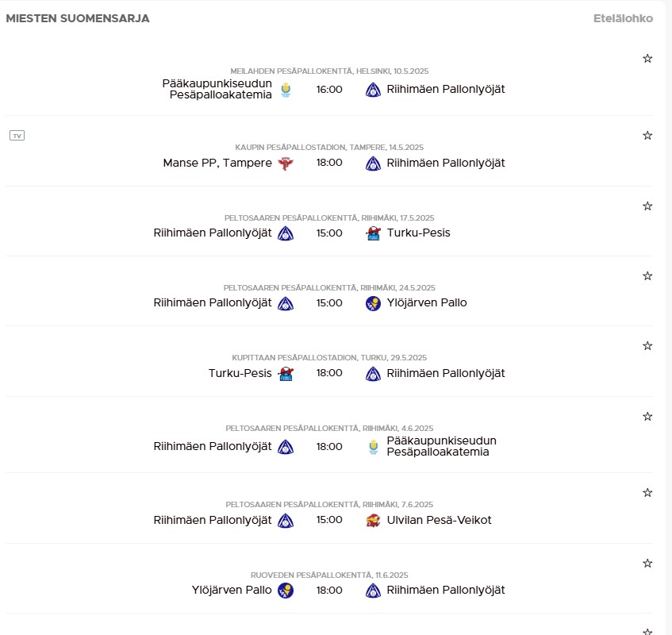Click Ulvilan Pesä-Veikot team logo

pos(373,520)
